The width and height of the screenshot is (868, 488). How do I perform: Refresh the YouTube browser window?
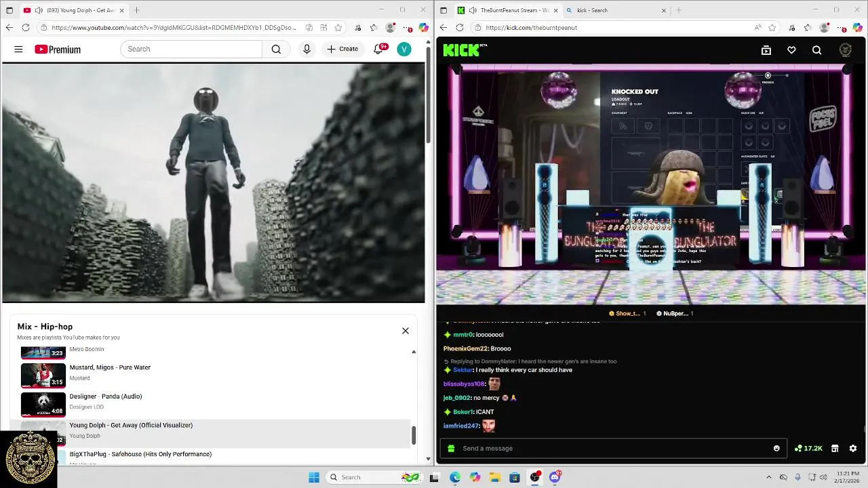26,28
